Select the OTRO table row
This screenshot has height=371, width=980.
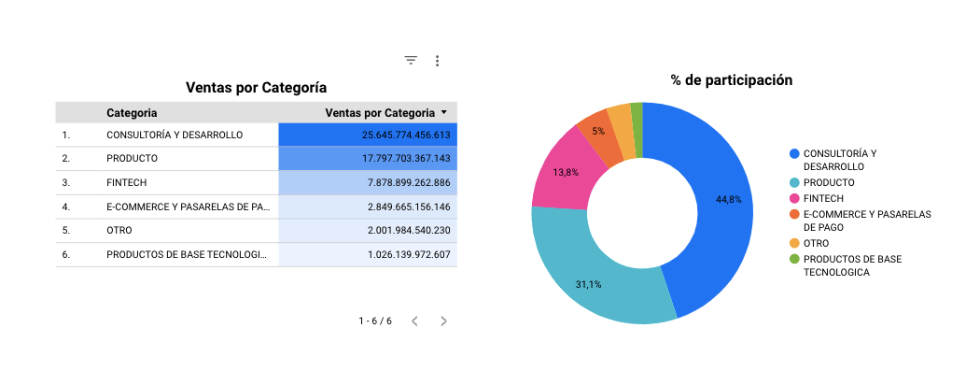(257, 230)
